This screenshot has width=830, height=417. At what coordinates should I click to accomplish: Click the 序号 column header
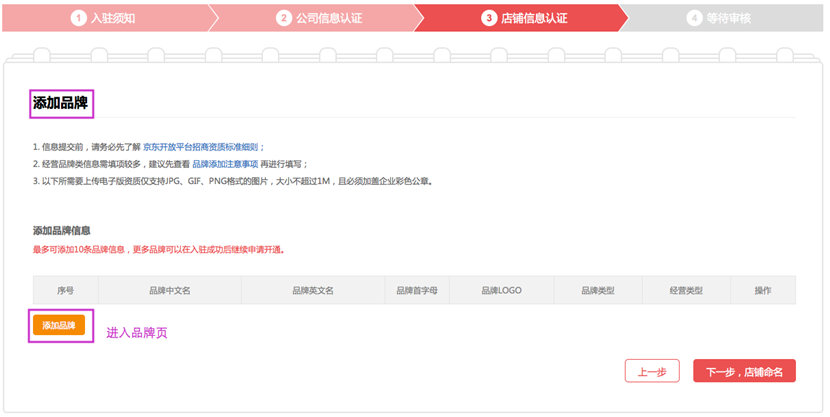click(66, 290)
